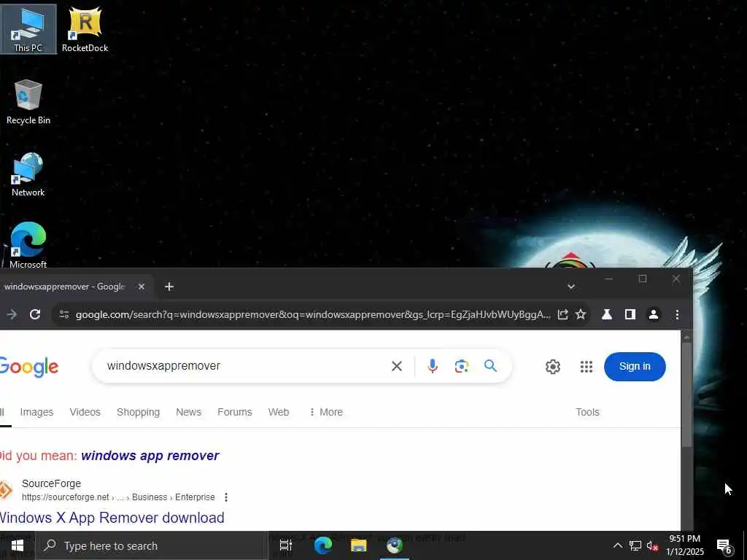Reload the current page
747x560 pixels.
(x=35, y=314)
